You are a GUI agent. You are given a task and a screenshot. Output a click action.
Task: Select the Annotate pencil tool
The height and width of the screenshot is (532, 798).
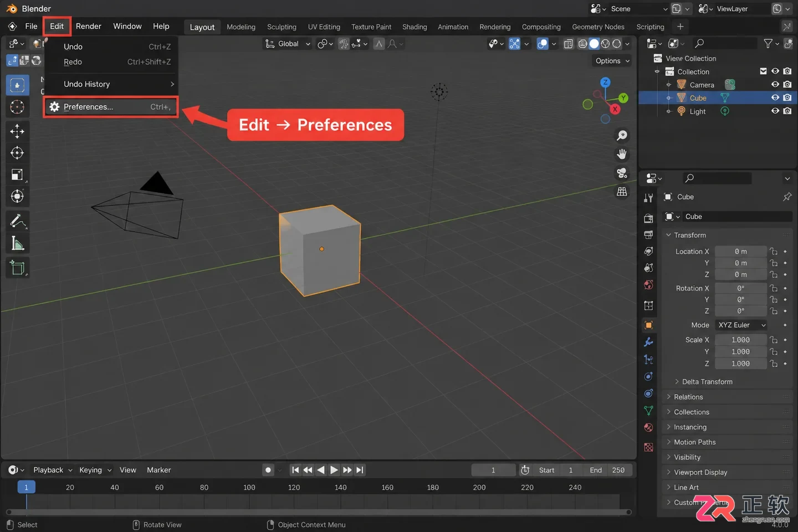pos(17,221)
